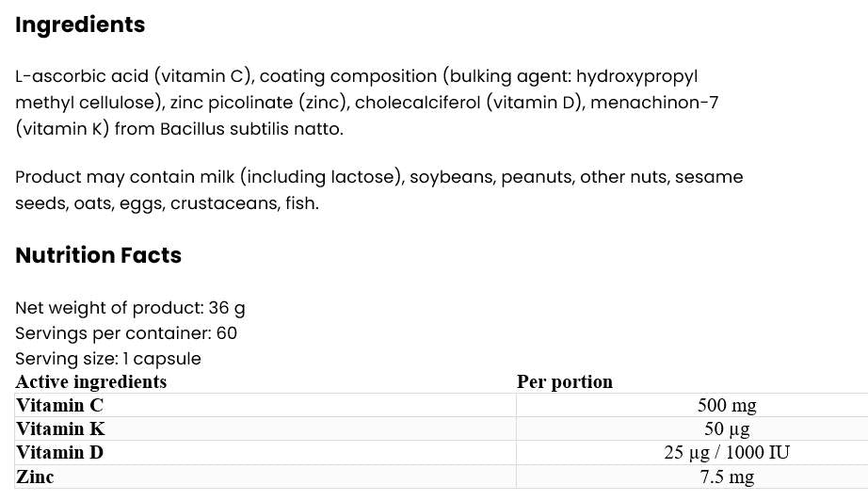Click the 'Net weight of product: 36 g' line
The image size is (868, 501).
coord(130,308)
